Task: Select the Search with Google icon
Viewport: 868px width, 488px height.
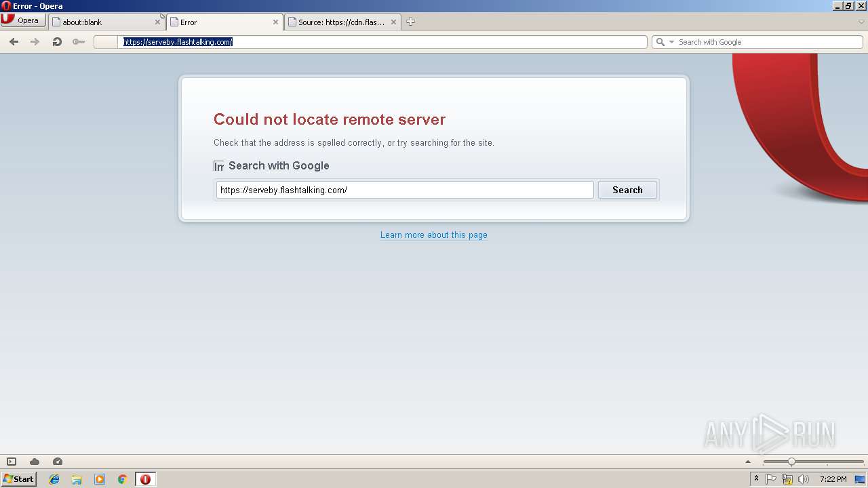Action: click(x=219, y=166)
